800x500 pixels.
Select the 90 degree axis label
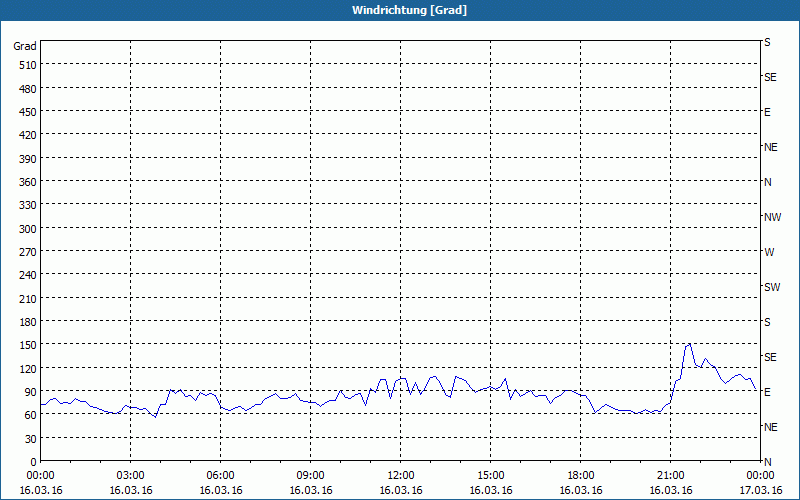(31, 392)
